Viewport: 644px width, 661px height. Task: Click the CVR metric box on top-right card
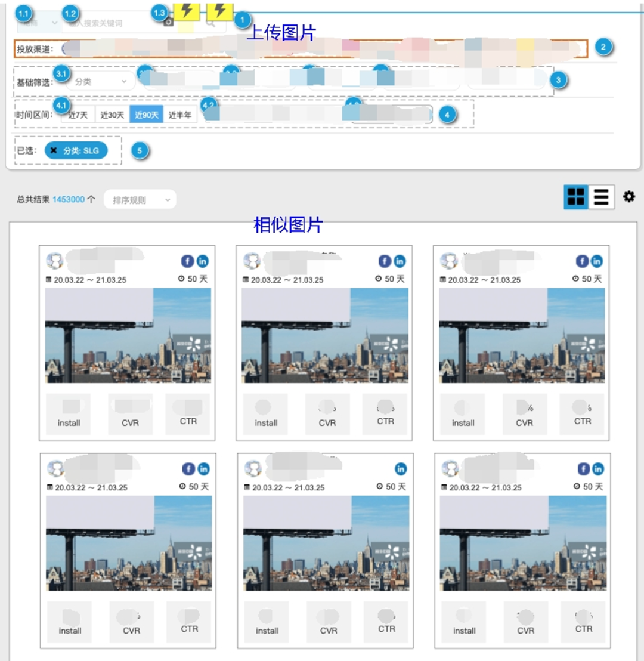(x=525, y=414)
